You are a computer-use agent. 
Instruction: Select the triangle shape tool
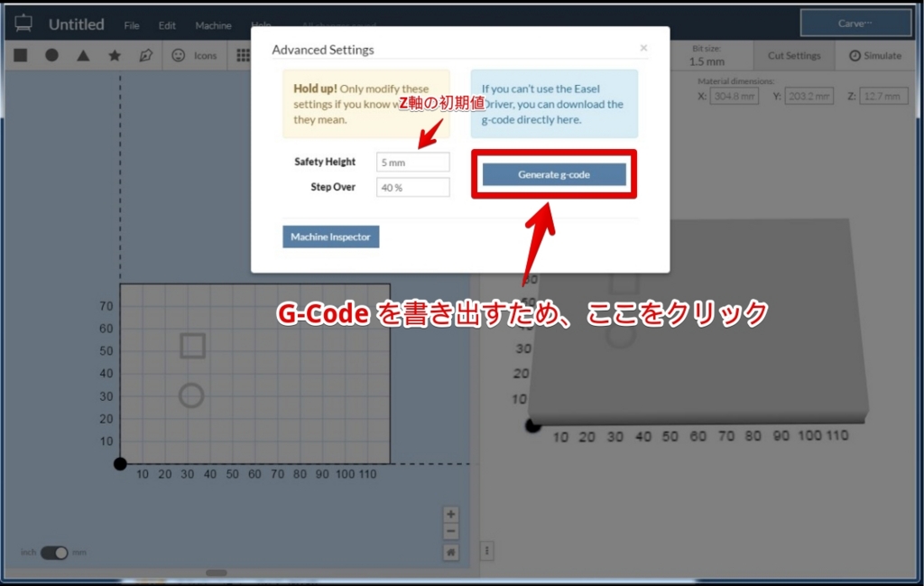coord(83,55)
